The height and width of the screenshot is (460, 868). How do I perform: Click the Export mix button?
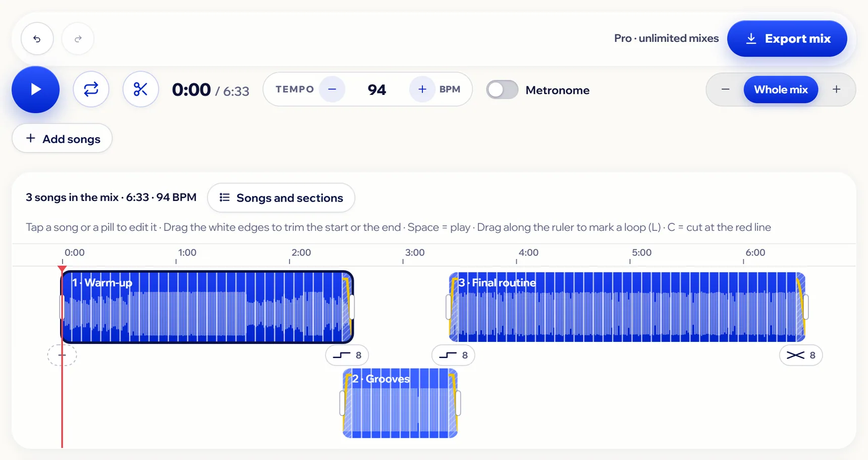point(787,38)
